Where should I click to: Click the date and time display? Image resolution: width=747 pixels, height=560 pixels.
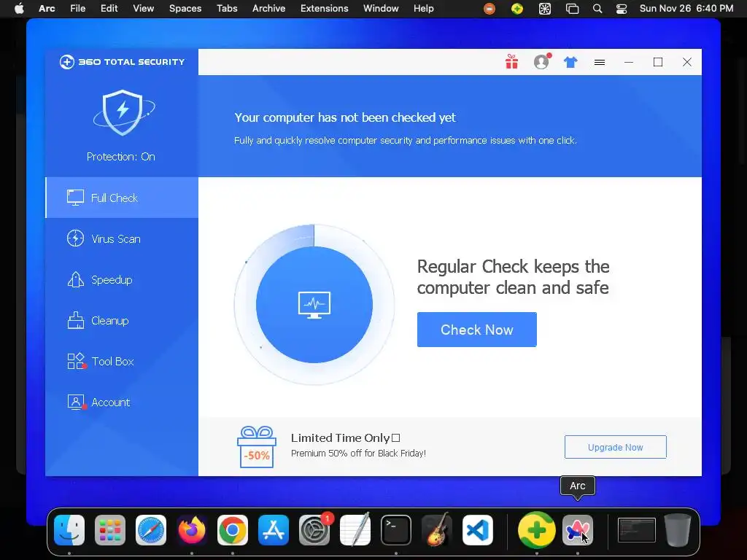click(x=686, y=9)
